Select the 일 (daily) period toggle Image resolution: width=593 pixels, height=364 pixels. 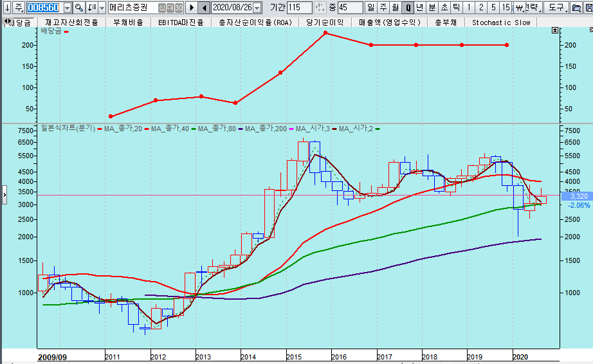tap(371, 8)
